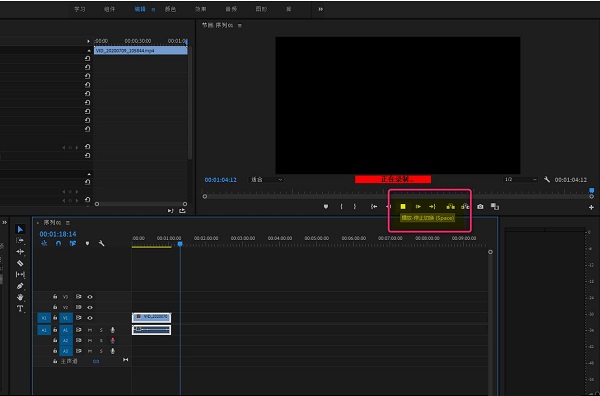Select the Hand tool

tap(20, 297)
